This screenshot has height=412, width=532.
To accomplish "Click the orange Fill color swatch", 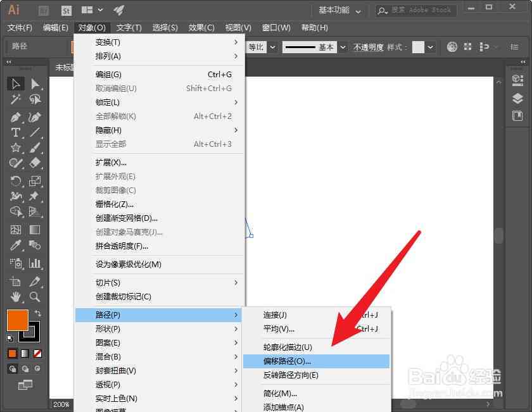I will click(17, 320).
